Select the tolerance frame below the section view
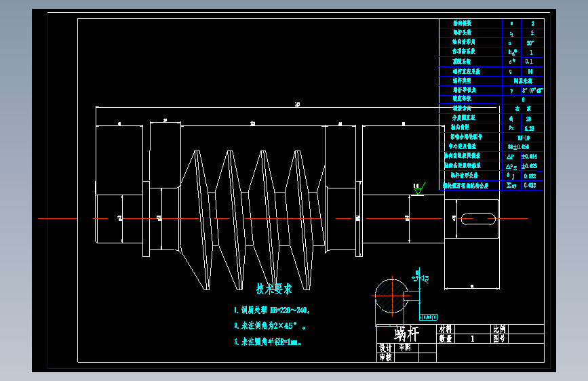This screenshot has height=381, width=588. click(428, 317)
